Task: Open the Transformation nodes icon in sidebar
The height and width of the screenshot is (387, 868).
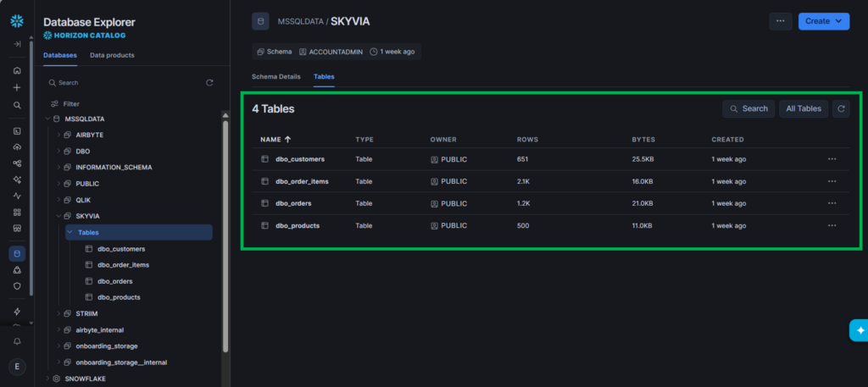Action: pos(17,163)
